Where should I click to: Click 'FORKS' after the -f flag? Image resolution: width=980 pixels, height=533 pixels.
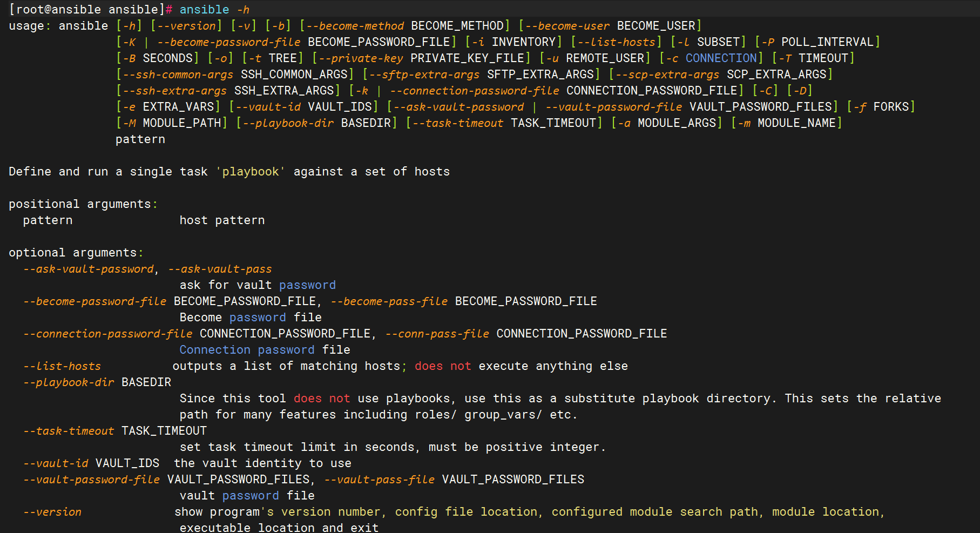891,107
